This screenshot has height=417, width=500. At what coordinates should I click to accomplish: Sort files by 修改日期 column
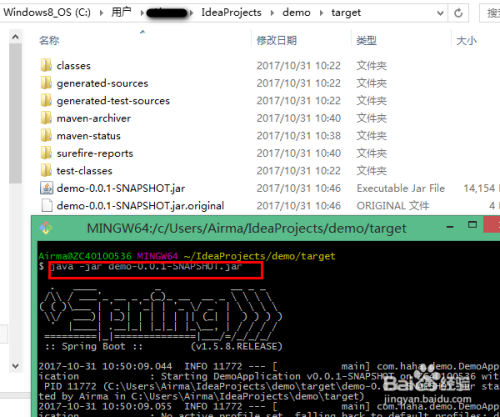point(277,40)
